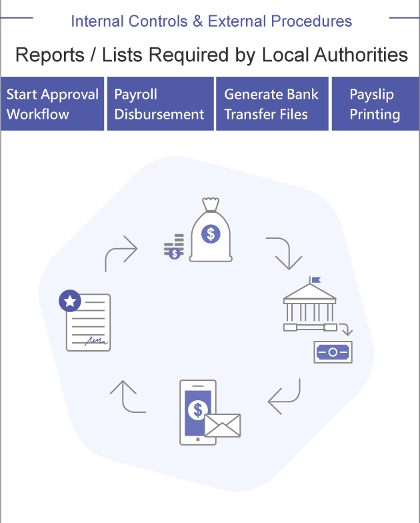Click the small arrow from bank to banknote

pos(345,330)
